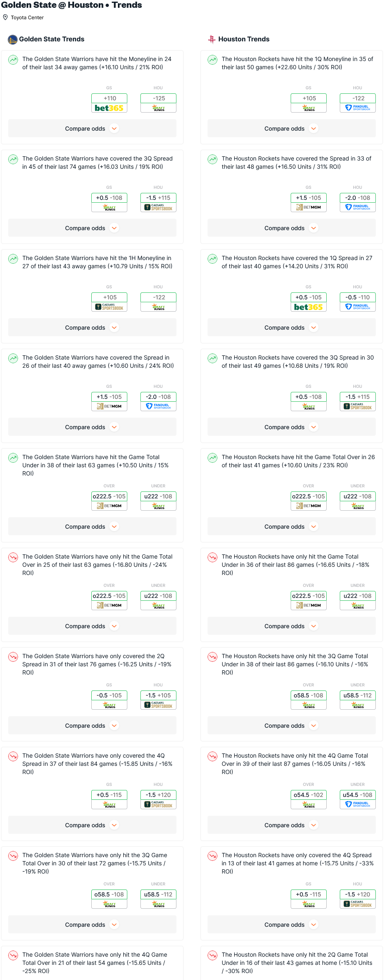The width and height of the screenshot is (384, 980).
Task: Click the Toyota Center location pin icon
Action: (x=5, y=17)
